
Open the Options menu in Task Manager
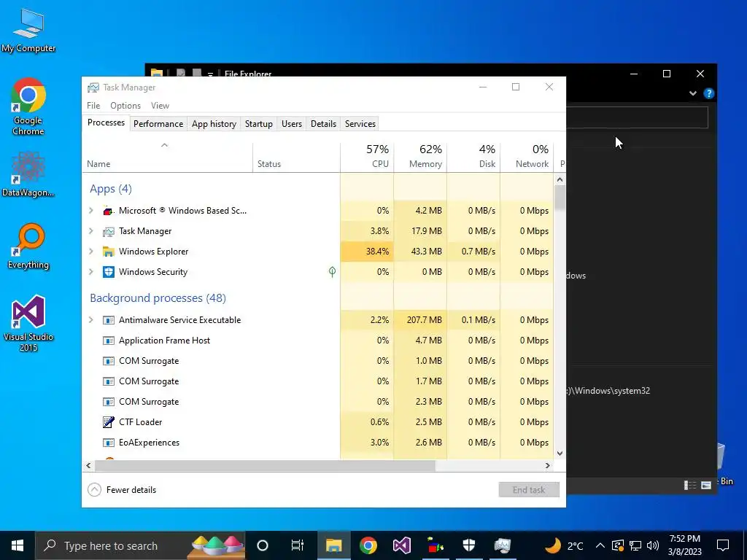coord(125,106)
